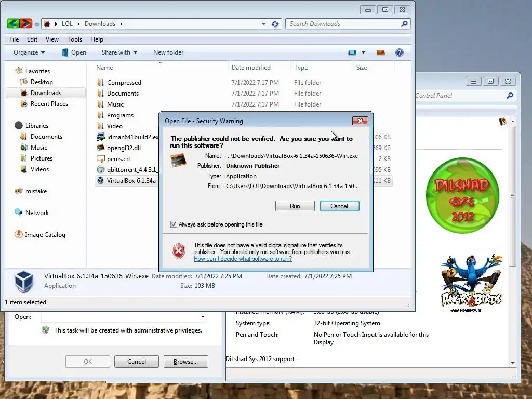532x399 pixels.
Task: Click the penis.crt certificate icon
Action: pyautogui.click(x=100, y=159)
